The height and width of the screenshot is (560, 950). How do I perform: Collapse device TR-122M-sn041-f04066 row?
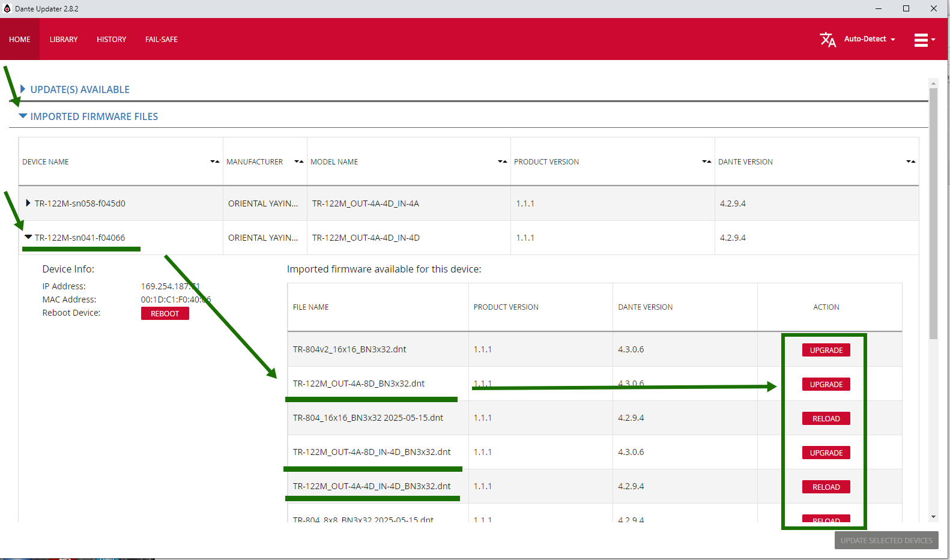pyautogui.click(x=28, y=238)
